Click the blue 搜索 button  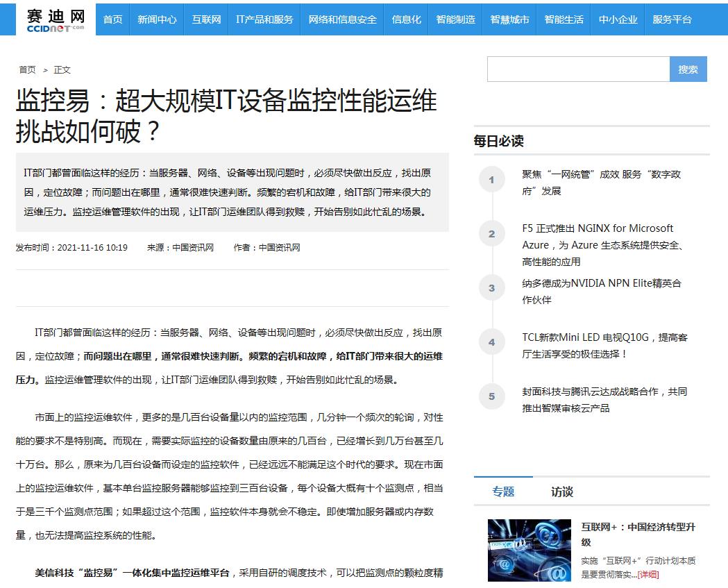[688, 69]
